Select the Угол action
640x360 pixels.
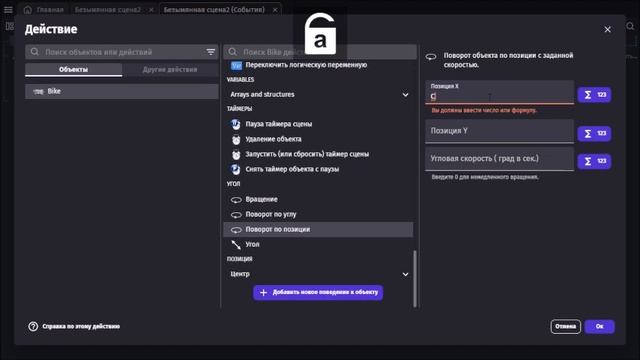(x=318, y=244)
